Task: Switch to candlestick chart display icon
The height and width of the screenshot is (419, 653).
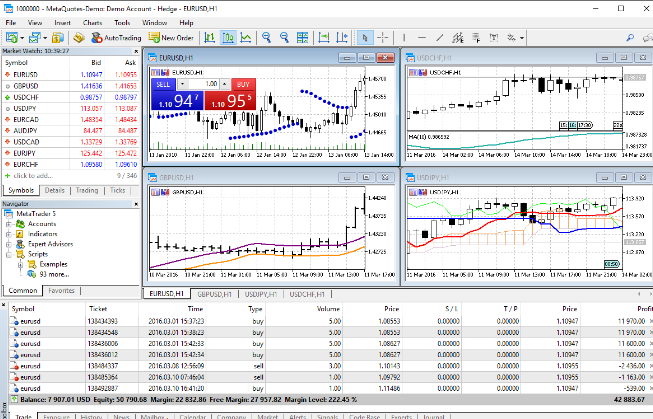Action: coord(229,37)
